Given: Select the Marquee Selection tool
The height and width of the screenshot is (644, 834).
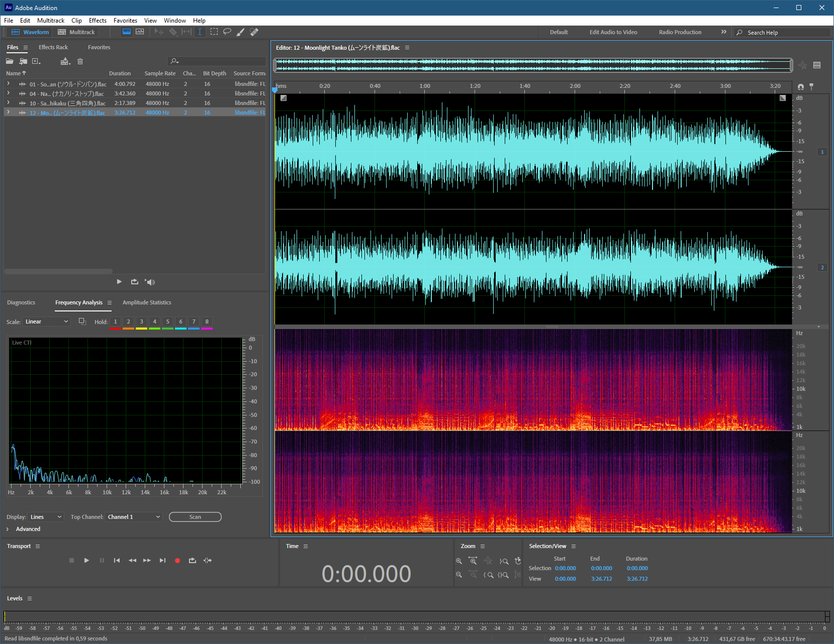Looking at the screenshot, I should tap(214, 32).
